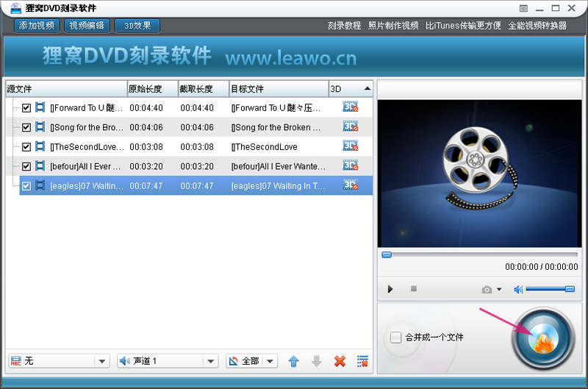Mute audio with the speaker icon
Image resolution: width=588 pixels, height=389 pixels.
click(x=518, y=289)
